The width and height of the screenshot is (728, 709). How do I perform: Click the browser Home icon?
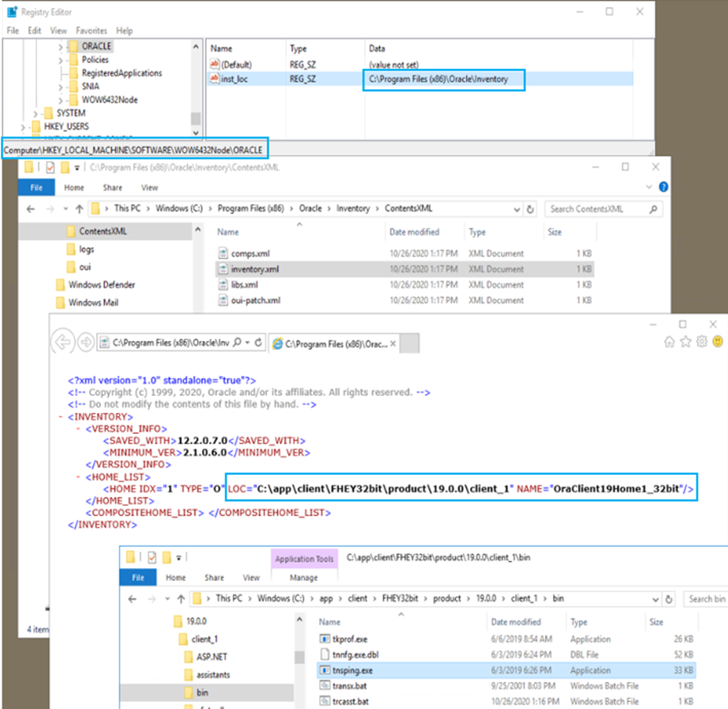tap(669, 342)
